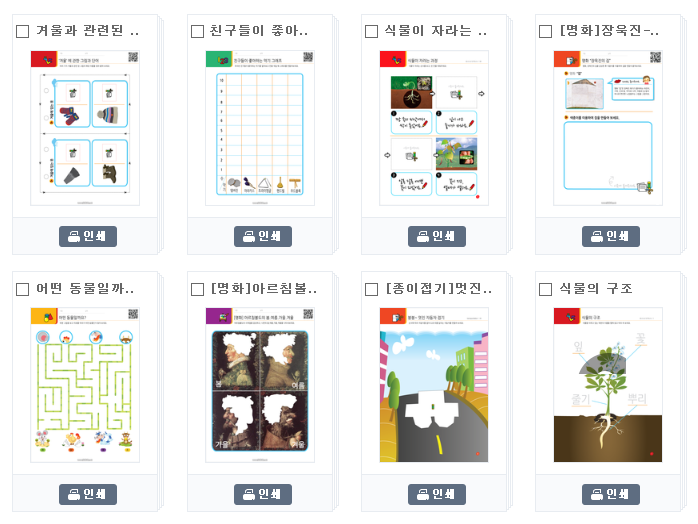
Task: Print the car origami road worksheet
Action: 437,494
